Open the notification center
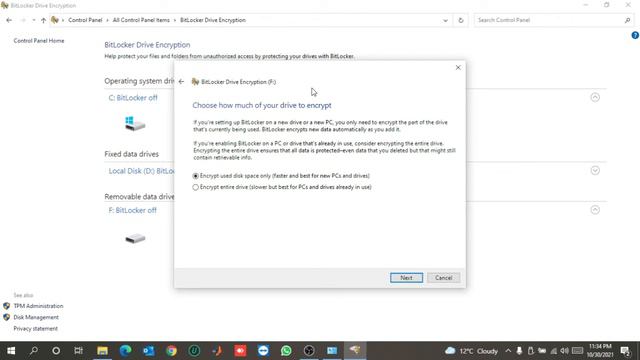Image resolution: width=640 pixels, height=360 pixels. (625, 351)
